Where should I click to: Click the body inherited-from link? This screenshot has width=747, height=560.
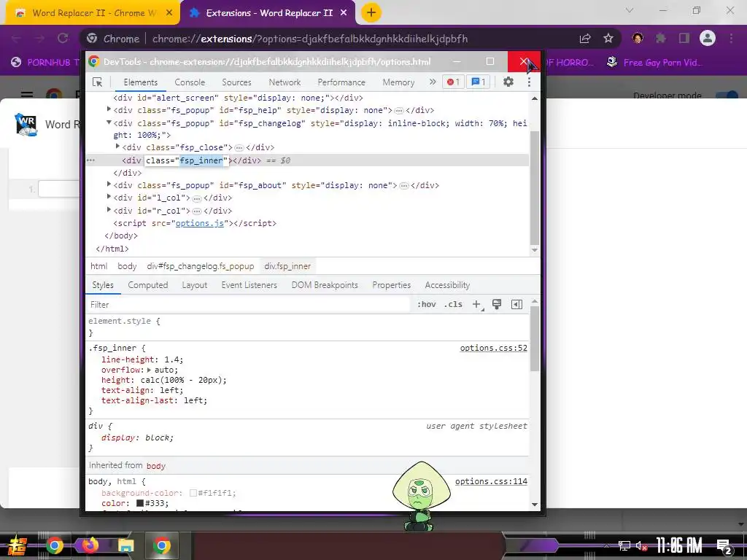point(156,466)
